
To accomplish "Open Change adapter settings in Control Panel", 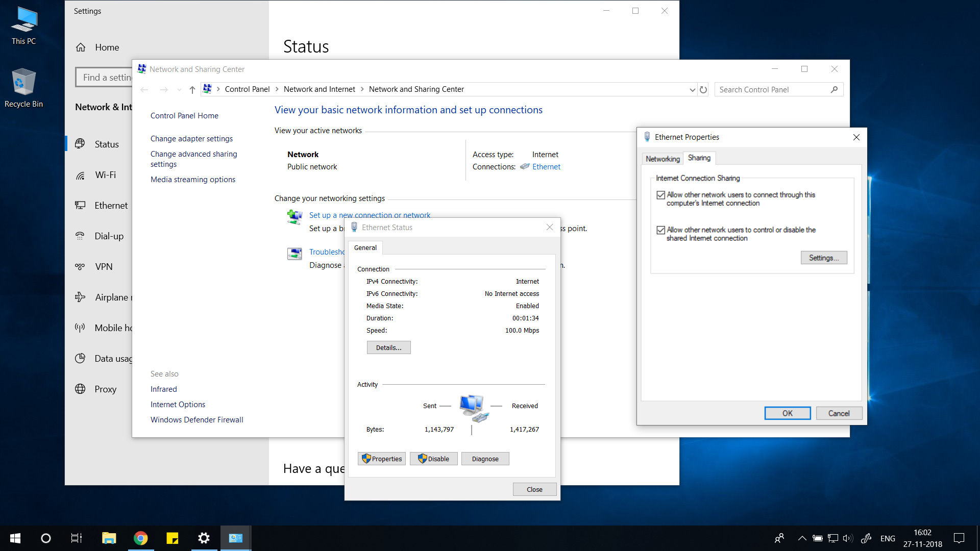I will tap(192, 139).
